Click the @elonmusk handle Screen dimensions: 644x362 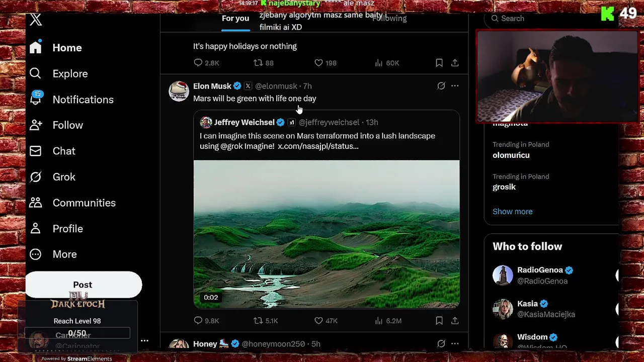[x=276, y=86]
